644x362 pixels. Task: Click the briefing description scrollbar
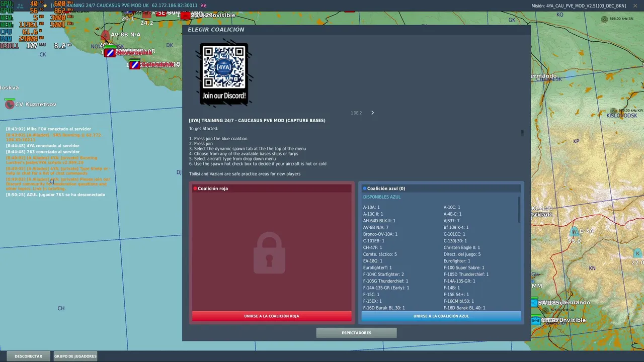(x=522, y=133)
